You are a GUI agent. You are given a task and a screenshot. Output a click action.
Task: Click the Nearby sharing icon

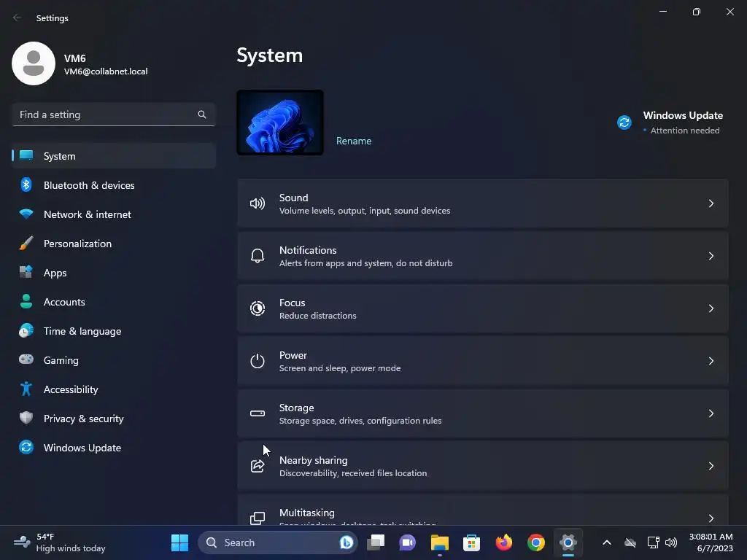point(258,466)
